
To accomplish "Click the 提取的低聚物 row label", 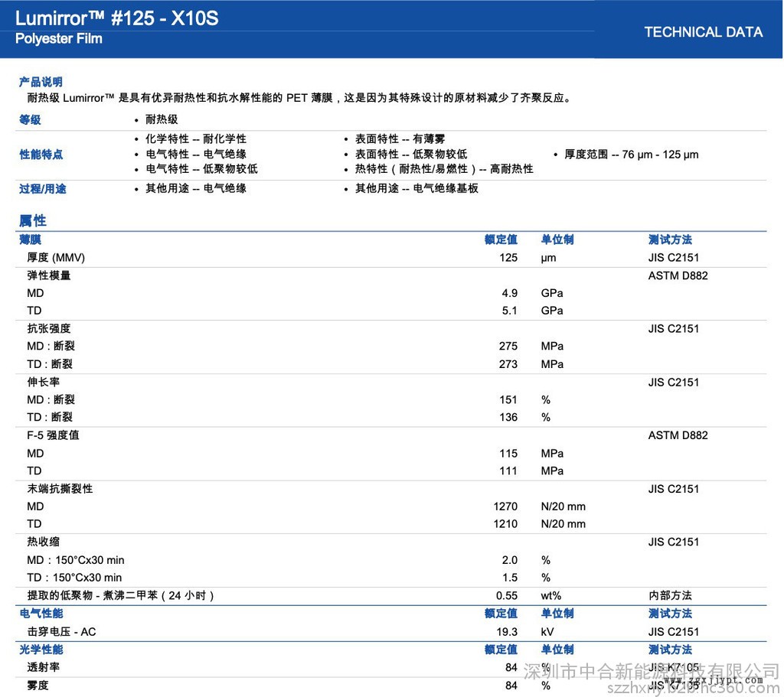I will (x=121, y=595).
